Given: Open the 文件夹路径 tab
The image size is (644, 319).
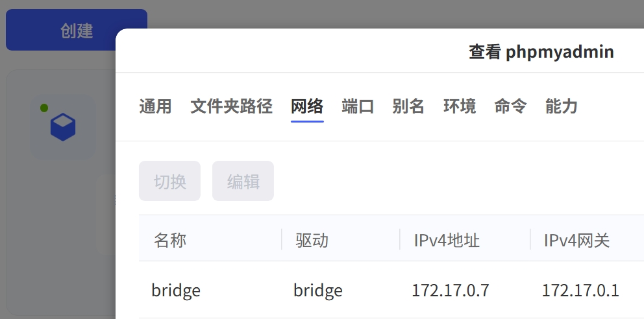Looking at the screenshot, I should pos(231,106).
